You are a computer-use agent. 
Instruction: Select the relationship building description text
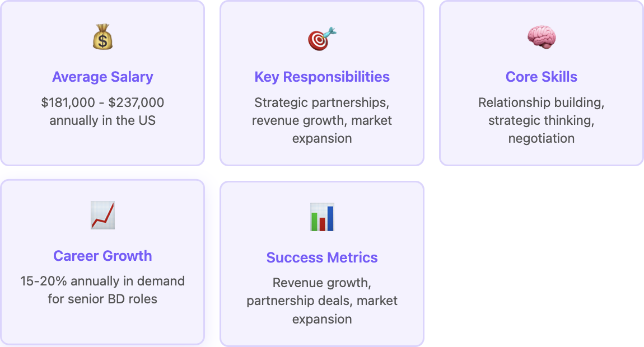tap(542, 120)
